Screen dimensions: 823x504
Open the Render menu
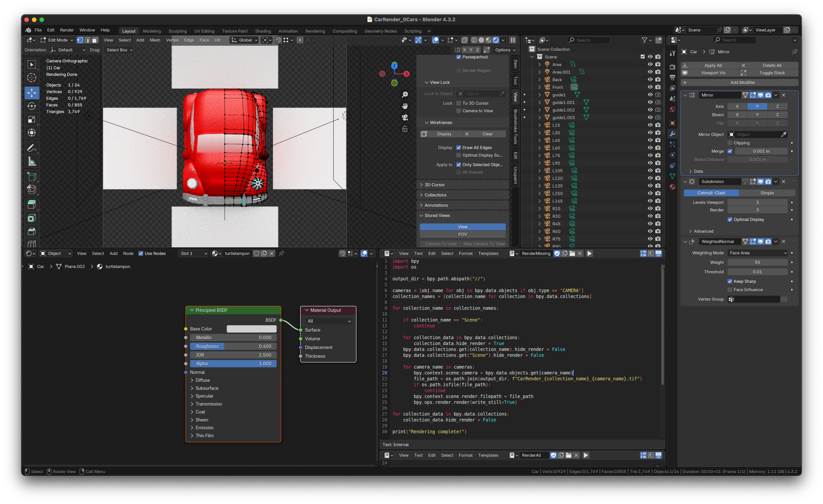67,30
